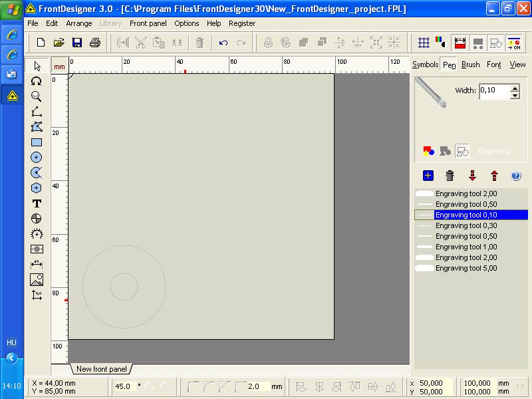Choose the Rotate tool

[37, 81]
